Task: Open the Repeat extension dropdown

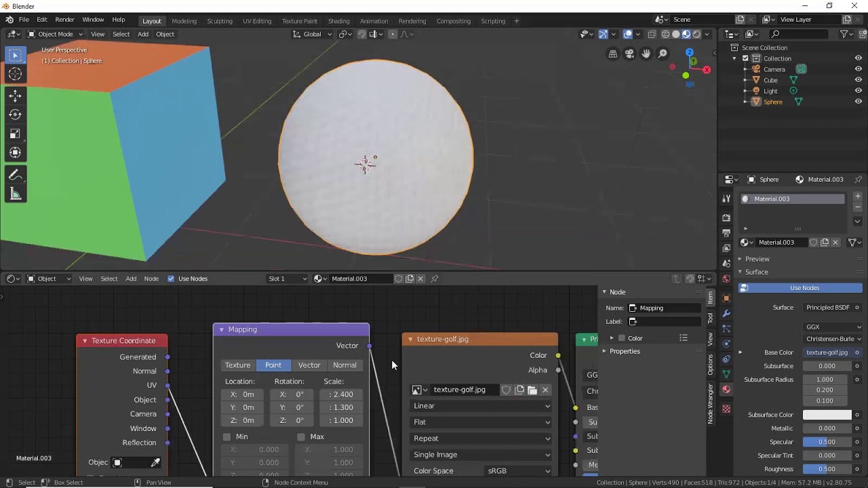Action: coord(481,439)
